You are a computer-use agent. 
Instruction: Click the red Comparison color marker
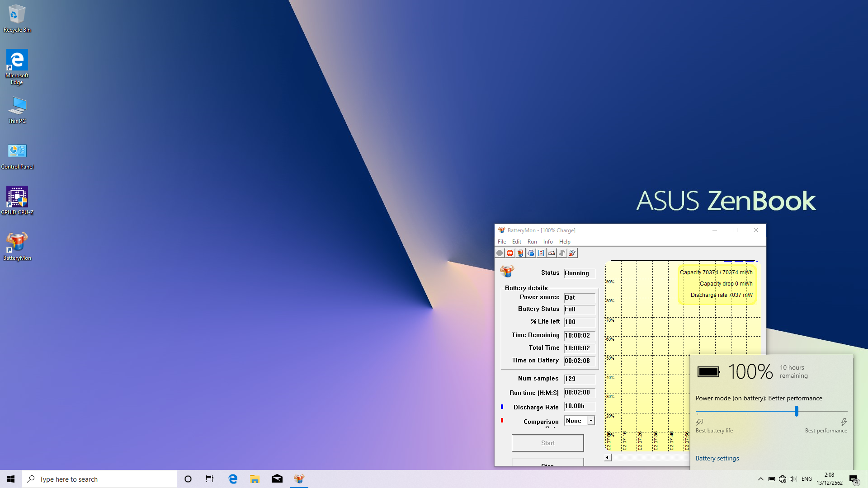pyautogui.click(x=502, y=420)
